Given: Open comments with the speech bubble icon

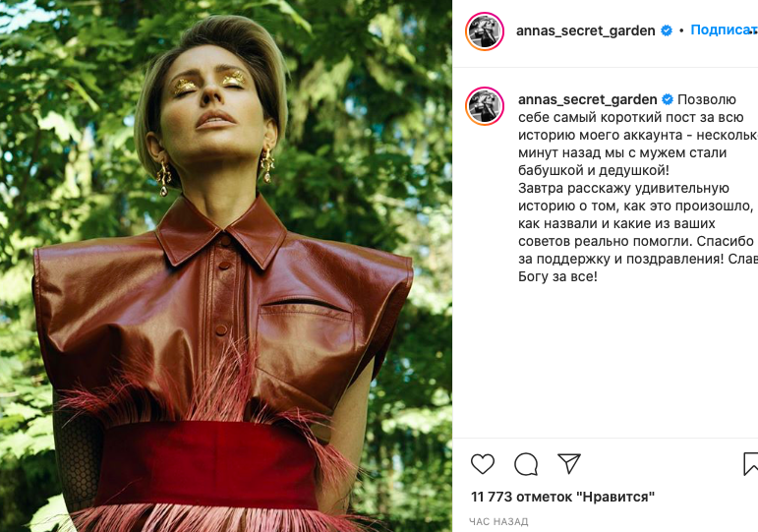Looking at the screenshot, I should tap(526, 464).
